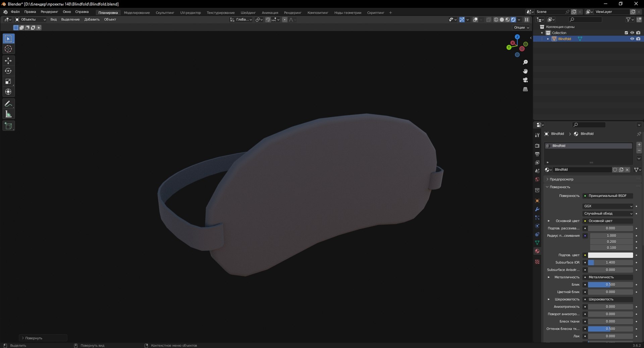Activate the Scale tool
This screenshot has height=348, width=644.
8,81
